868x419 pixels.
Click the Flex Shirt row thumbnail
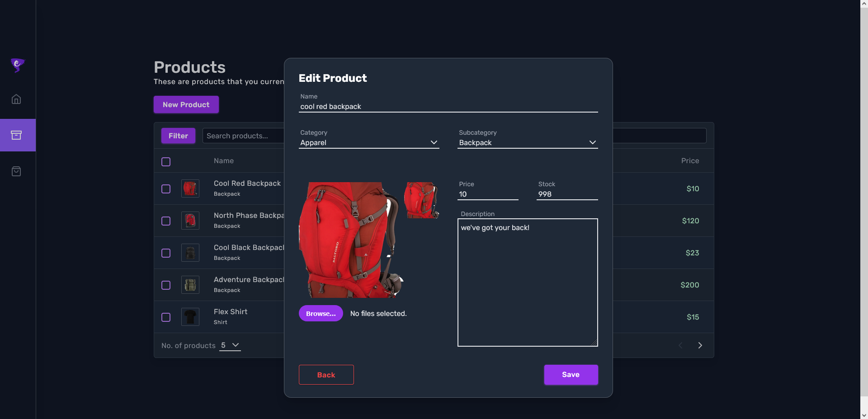click(x=190, y=317)
